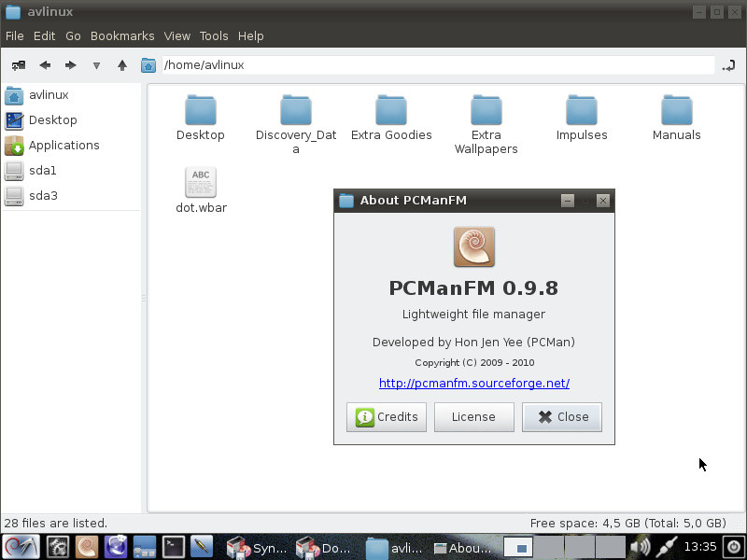Viewport: 747px width, 560px height.
Task: Close the About PCManFM dialog with Close button
Action: click(562, 417)
